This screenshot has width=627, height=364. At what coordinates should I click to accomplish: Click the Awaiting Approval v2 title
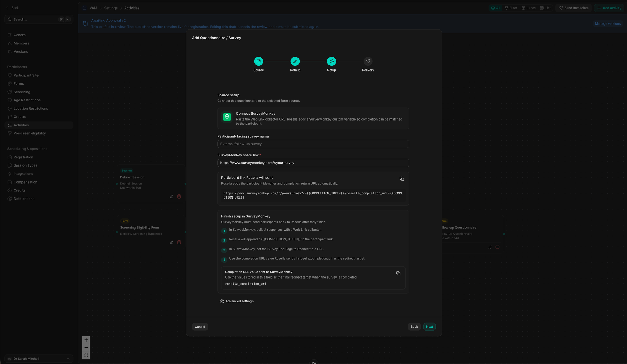click(x=108, y=21)
